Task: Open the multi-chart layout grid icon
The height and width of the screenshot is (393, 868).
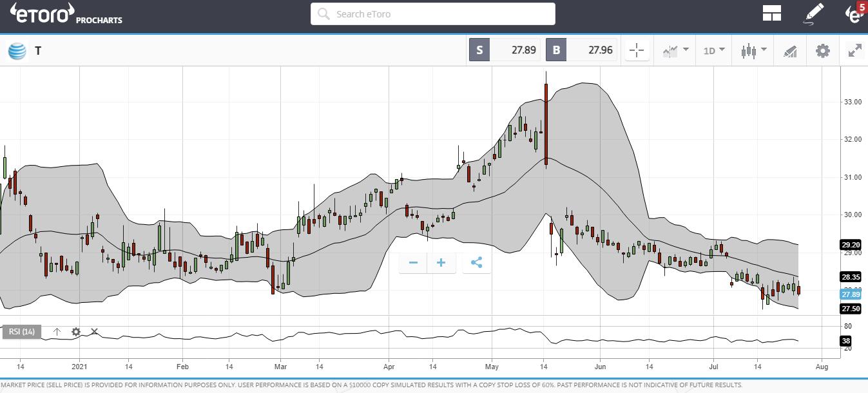Action: tap(771, 14)
